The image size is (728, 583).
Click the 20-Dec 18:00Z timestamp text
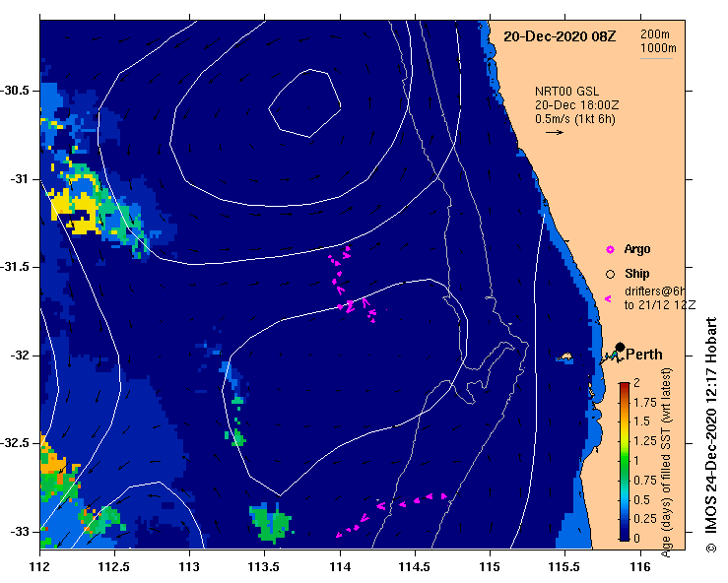point(576,105)
